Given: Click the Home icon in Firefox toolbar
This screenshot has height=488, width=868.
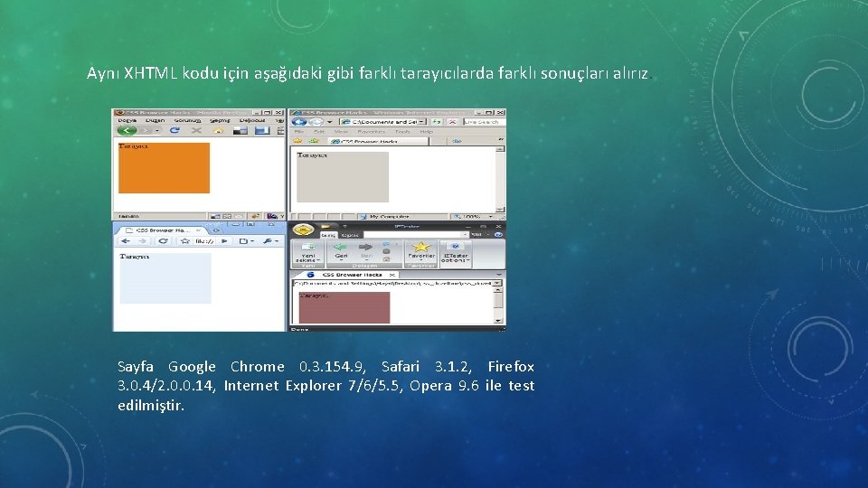Looking at the screenshot, I should [219, 130].
